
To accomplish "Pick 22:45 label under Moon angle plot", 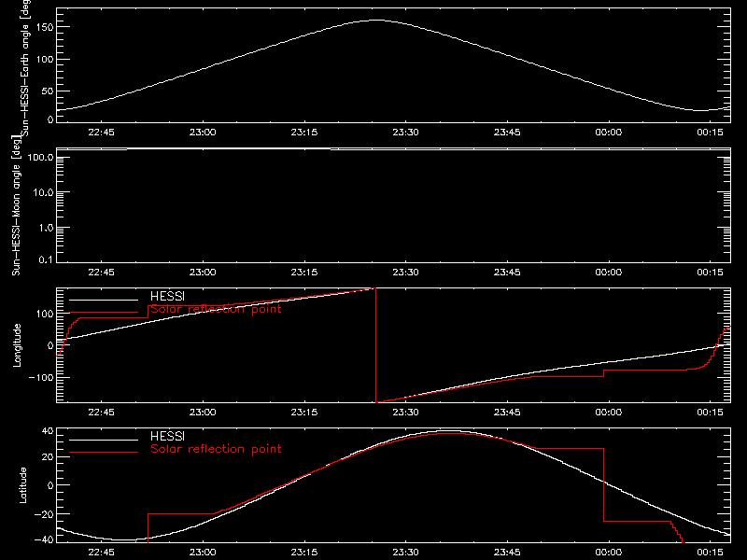I will [x=102, y=273].
